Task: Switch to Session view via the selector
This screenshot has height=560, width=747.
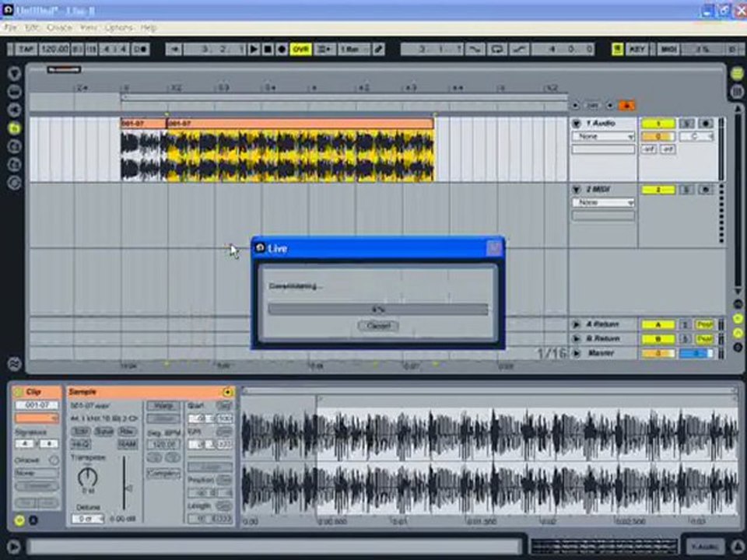Action: coord(737,92)
